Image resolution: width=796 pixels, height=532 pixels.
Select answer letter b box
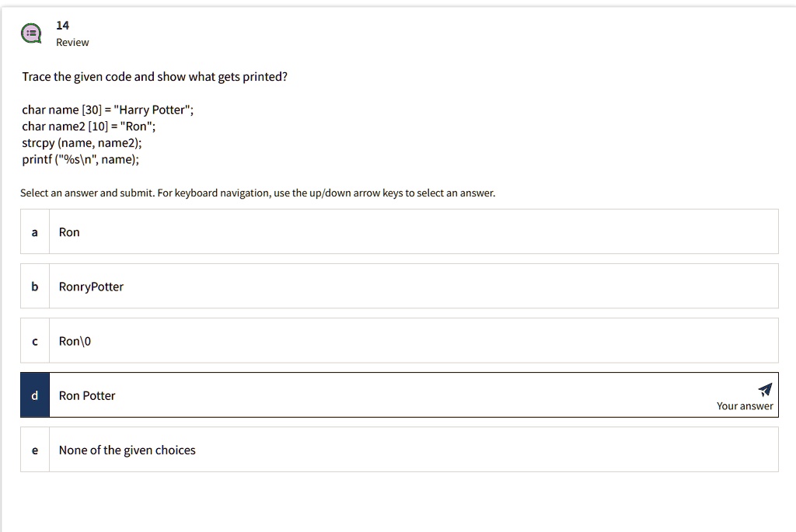pyautogui.click(x=34, y=287)
